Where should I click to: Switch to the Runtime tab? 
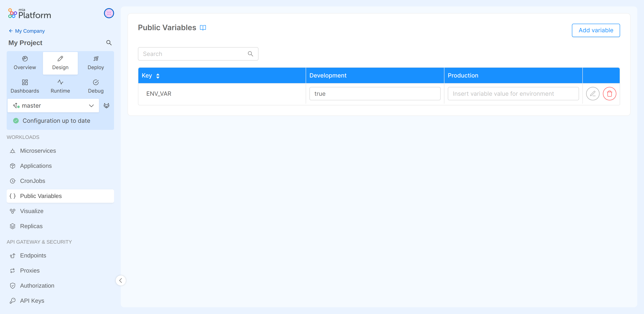(60, 86)
